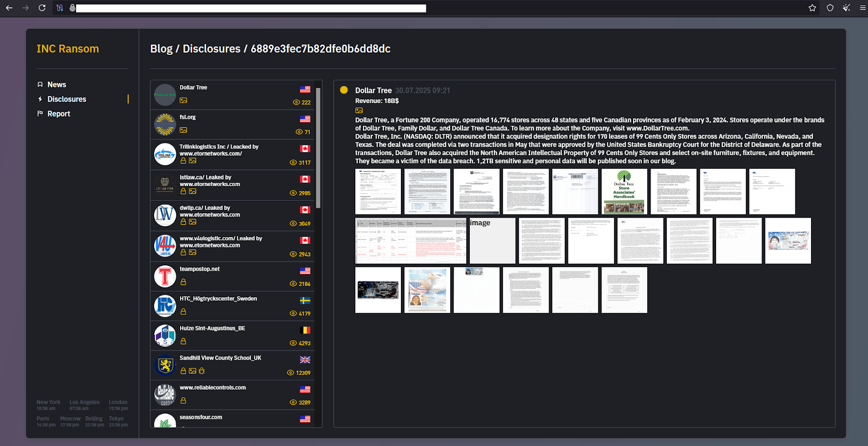Click the yellow status dot beside Dollar Tree
The width and height of the screenshot is (868, 446).
(344, 90)
